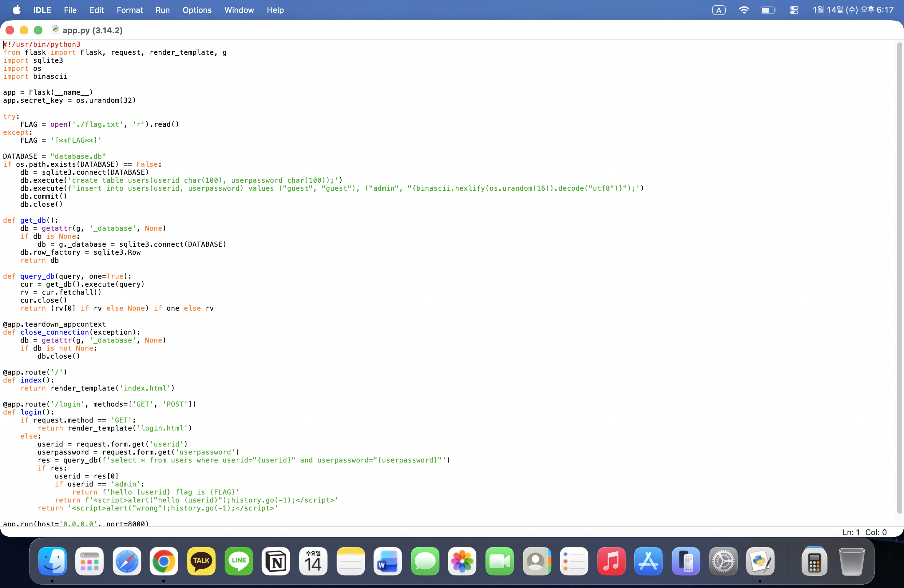Open the Run menu
Image resolution: width=904 pixels, height=588 pixels.
click(162, 10)
